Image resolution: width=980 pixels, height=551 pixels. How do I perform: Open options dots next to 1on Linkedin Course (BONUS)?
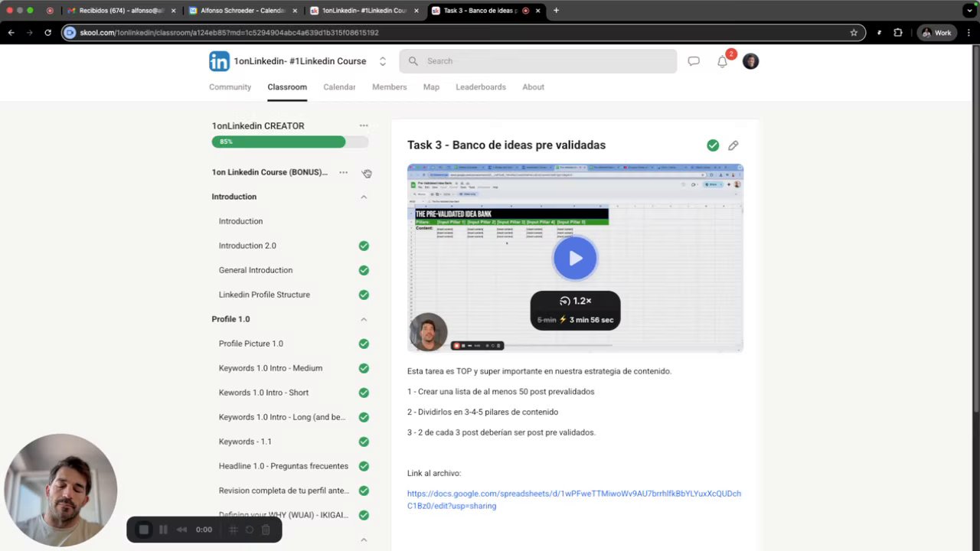(343, 172)
